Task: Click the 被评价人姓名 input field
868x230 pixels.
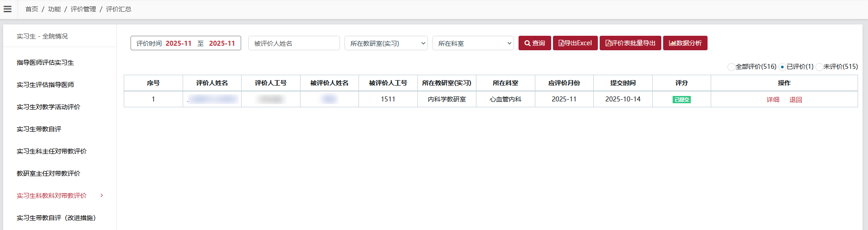Action: (x=294, y=43)
